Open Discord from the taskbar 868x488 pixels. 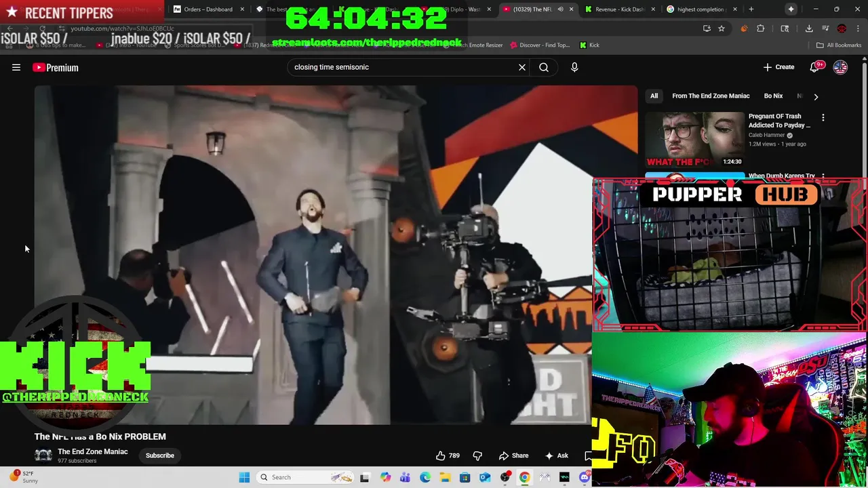coord(585,477)
